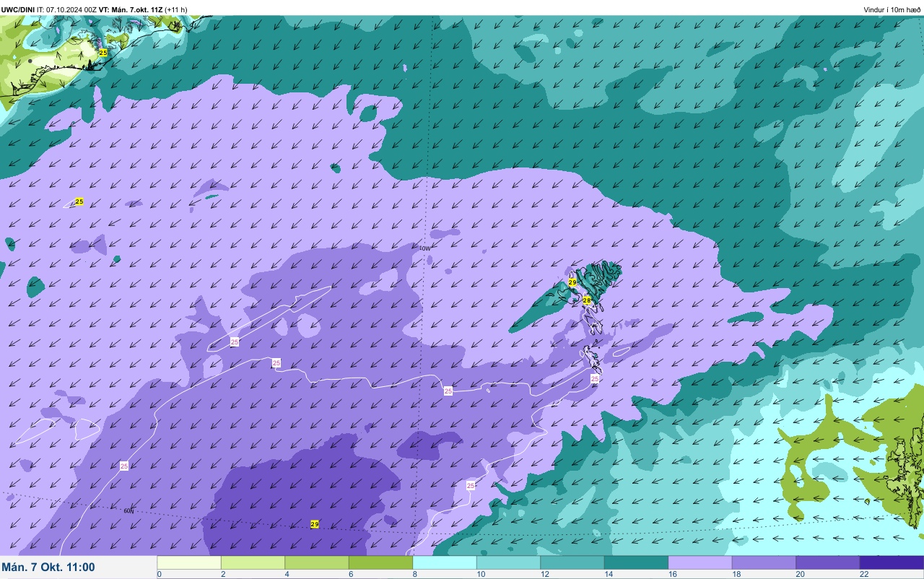Pick the 10–12 m/s turquoise legend swatch
The image size is (924, 579).
pos(508,562)
